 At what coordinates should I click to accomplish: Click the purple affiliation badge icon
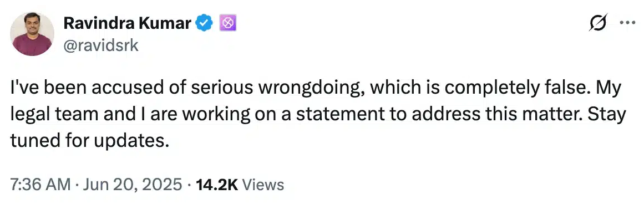227,24
